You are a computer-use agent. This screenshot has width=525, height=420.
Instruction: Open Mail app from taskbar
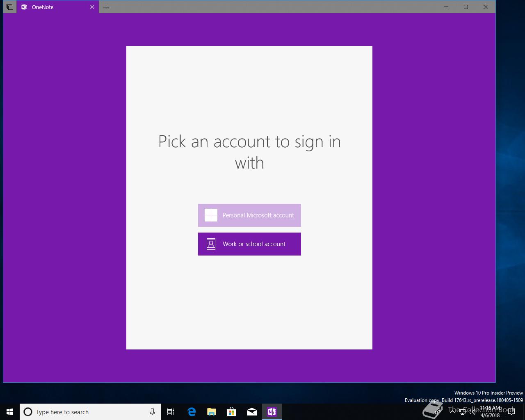click(252, 412)
